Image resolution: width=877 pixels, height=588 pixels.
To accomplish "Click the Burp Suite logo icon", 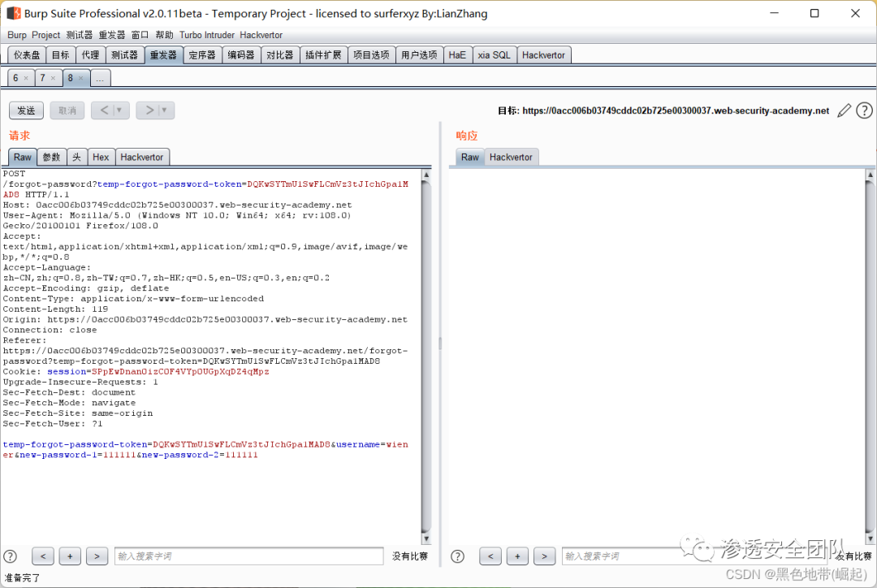I will click(x=14, y=13).
